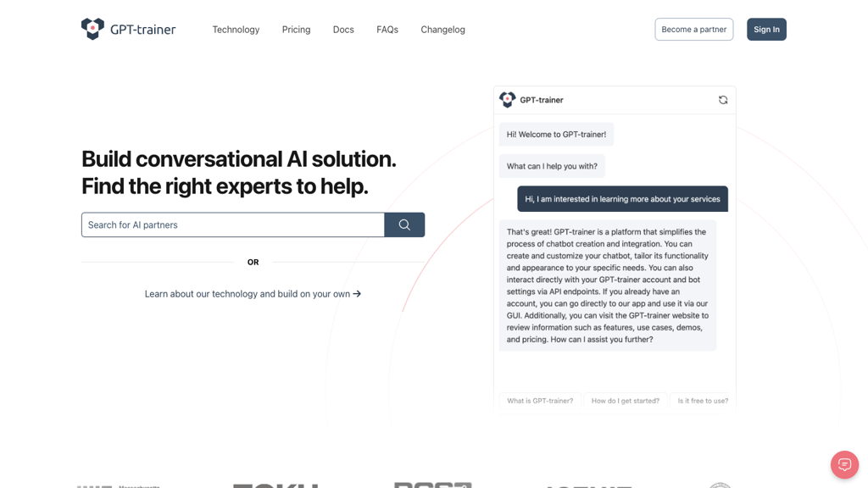View the Changelog page

(442, 30)
